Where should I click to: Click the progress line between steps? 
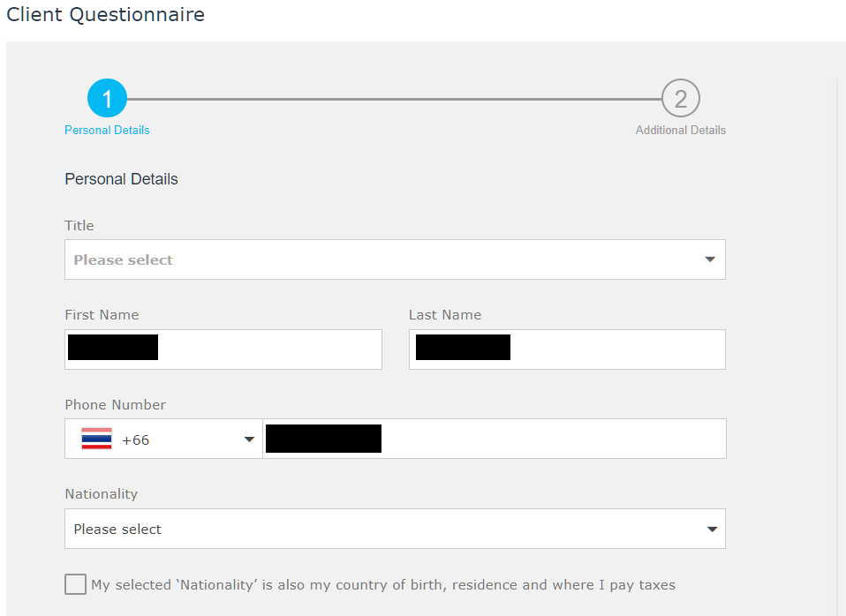pyautogui.click(x=394, y=99)
